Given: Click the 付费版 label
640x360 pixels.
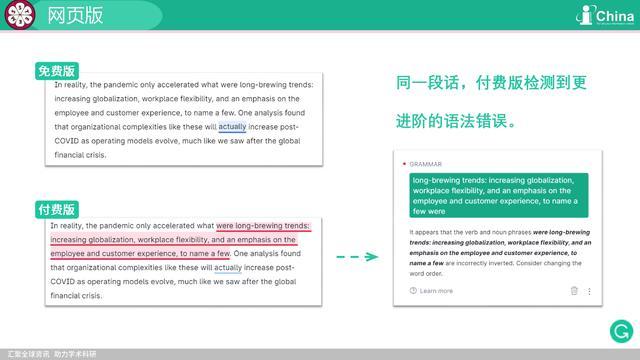Looking at the screenshot, I should click(x=57, y=209).
